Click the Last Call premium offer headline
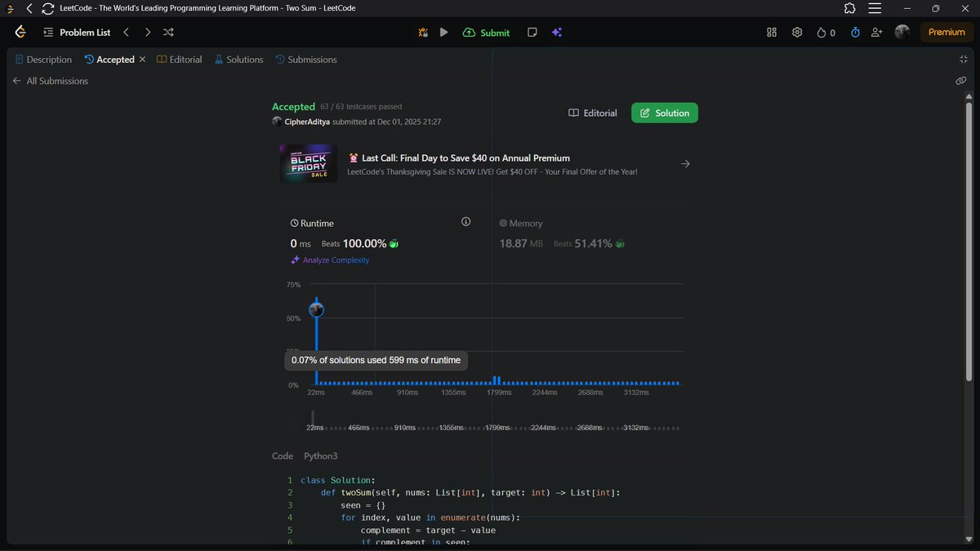 (465, 158)
